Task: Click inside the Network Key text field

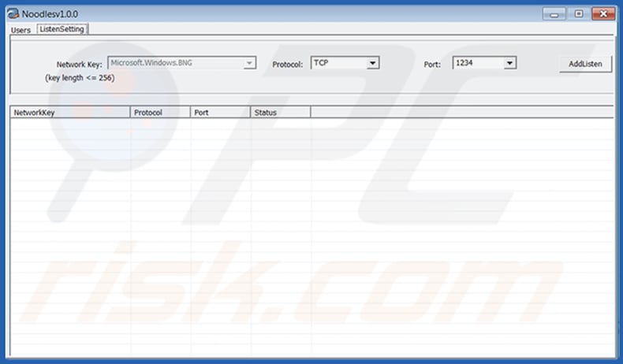Action: tap(175, 63)
